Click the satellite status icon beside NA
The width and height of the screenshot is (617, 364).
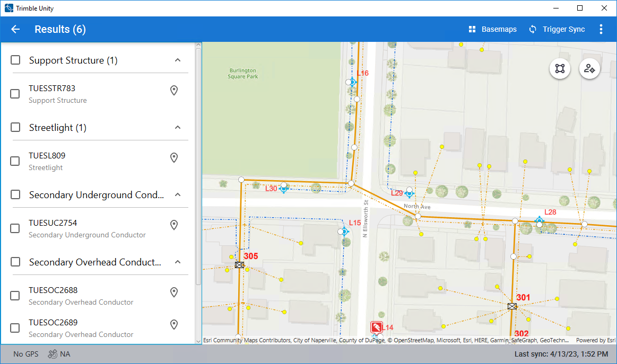(x=53, y=354)
